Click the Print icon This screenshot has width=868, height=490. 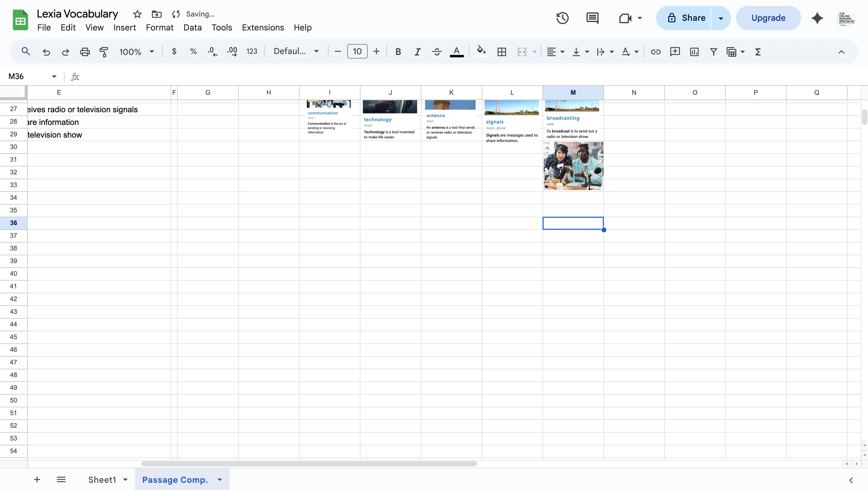click(x=84, y=51)
